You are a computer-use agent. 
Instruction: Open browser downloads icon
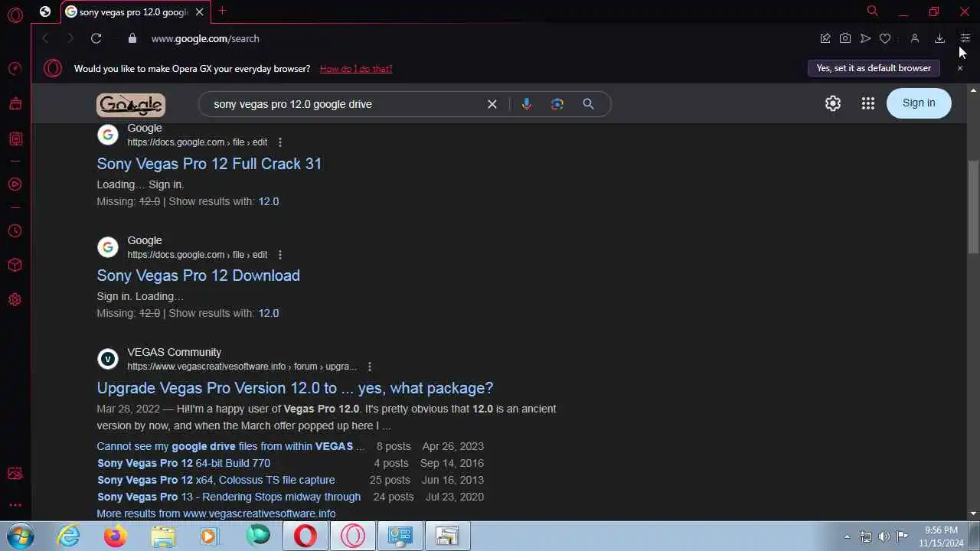point(939,38)
